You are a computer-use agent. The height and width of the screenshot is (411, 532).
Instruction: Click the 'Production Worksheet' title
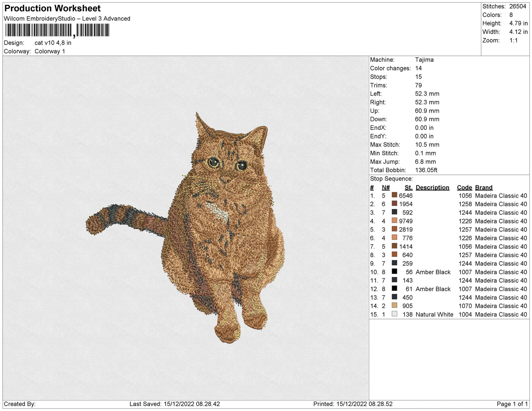coord(53,8)
